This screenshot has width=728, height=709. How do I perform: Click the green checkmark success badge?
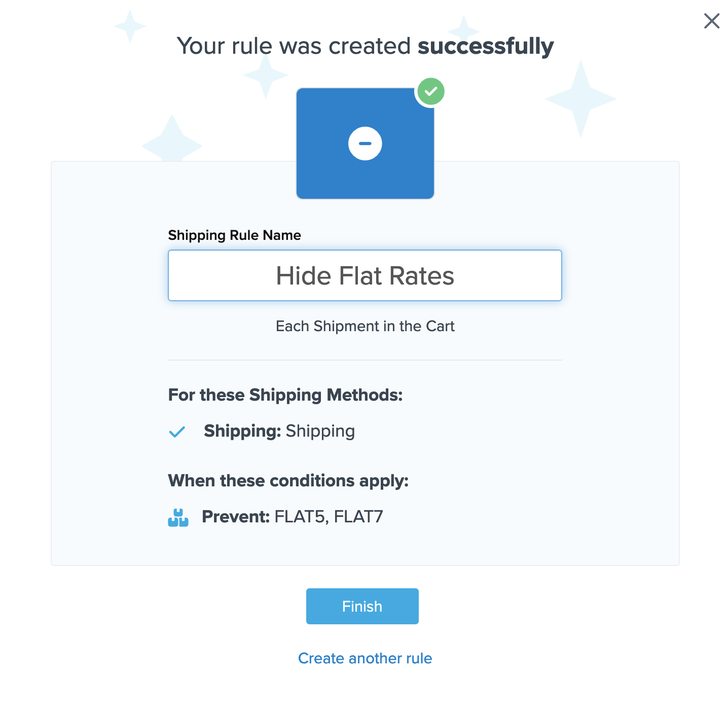pyautogui.click(x=430, y=91)
